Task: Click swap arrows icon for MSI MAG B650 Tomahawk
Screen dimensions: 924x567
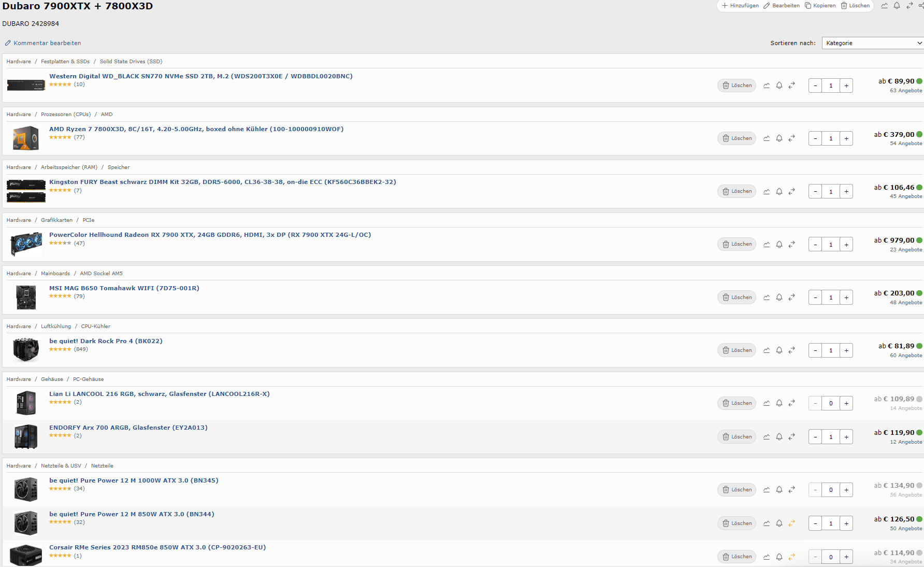Action: (791, 297)
